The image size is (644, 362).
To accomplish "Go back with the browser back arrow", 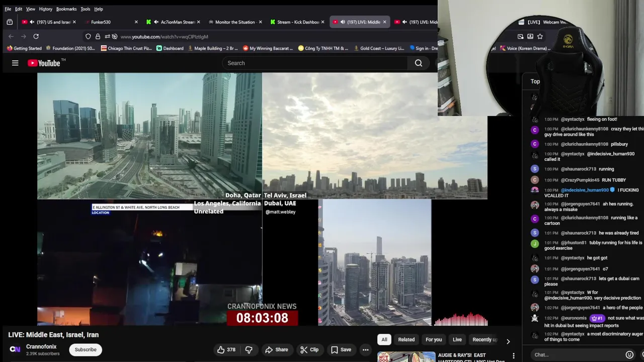I will [11, 36].
